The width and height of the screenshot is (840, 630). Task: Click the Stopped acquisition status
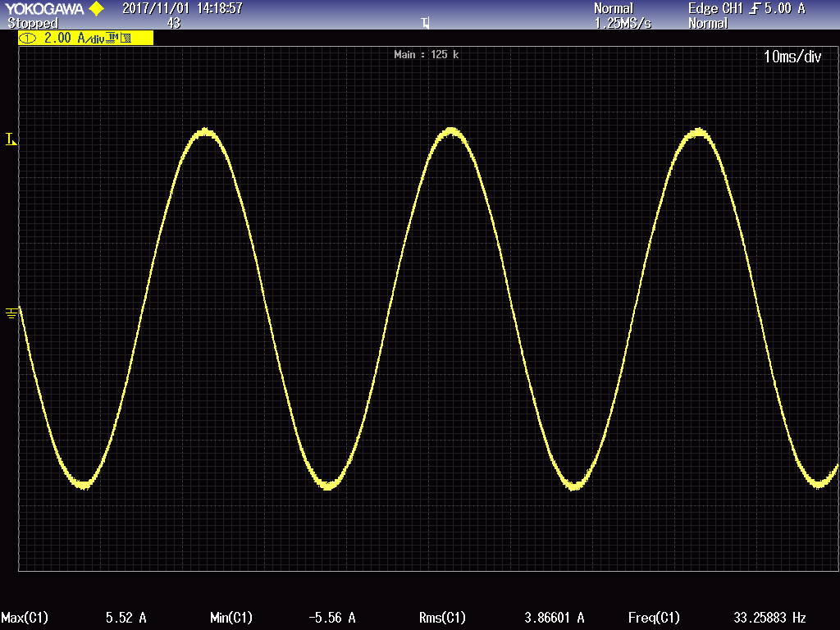[x=33, y=23]
